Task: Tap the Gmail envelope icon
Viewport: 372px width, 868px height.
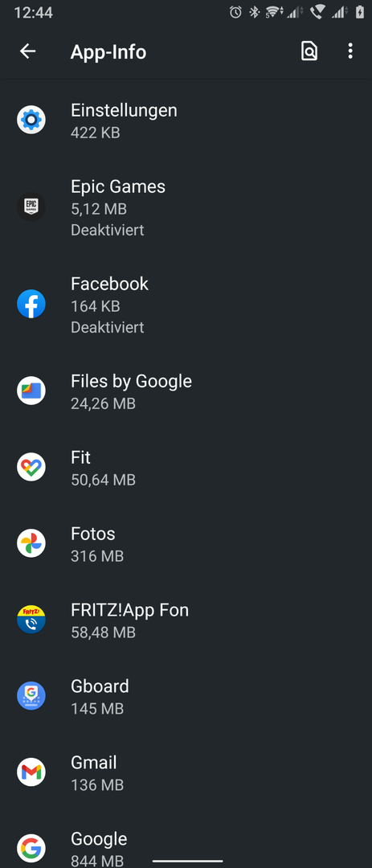Action: [x=31, y=772]
